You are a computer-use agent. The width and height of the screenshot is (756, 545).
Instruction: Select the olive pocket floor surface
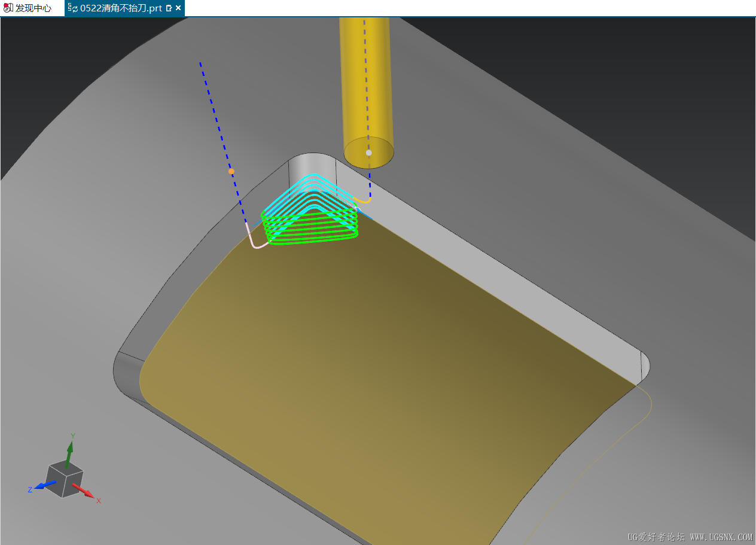(383, 359)
